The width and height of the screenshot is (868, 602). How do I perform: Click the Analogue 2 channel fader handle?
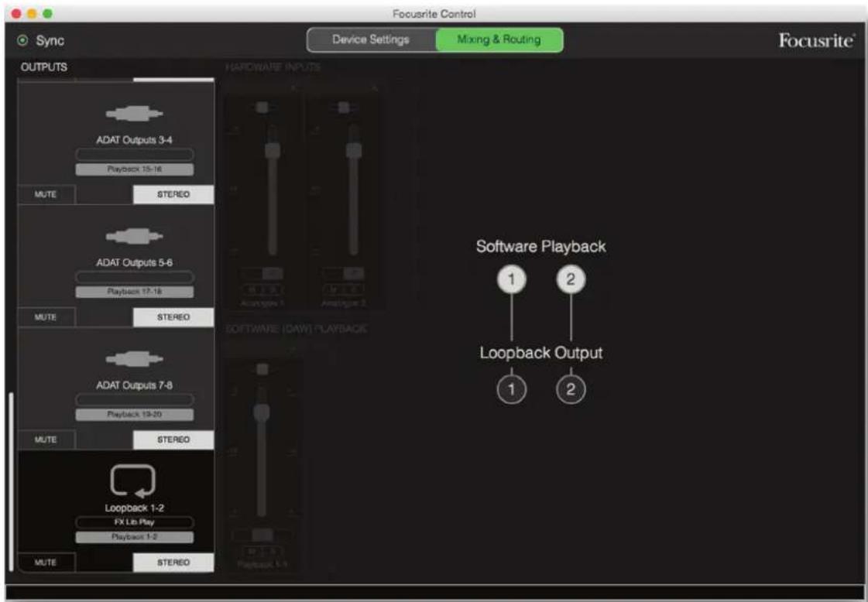click(354, 150)
